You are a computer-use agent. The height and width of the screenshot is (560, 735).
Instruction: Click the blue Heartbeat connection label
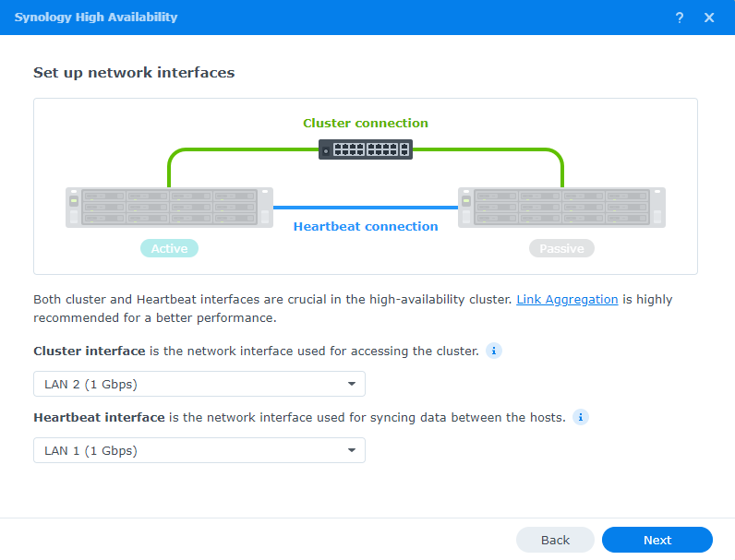coord(366,226)
